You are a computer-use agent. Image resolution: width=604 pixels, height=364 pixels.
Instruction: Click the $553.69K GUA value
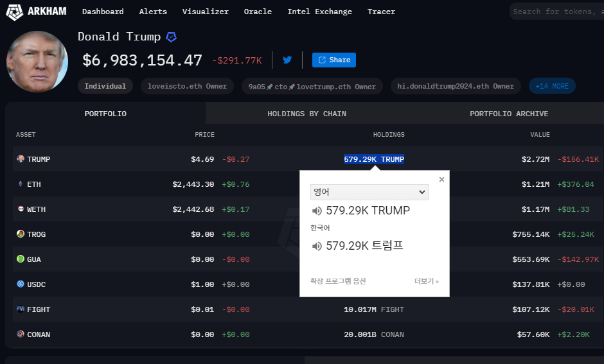[531, 259]
